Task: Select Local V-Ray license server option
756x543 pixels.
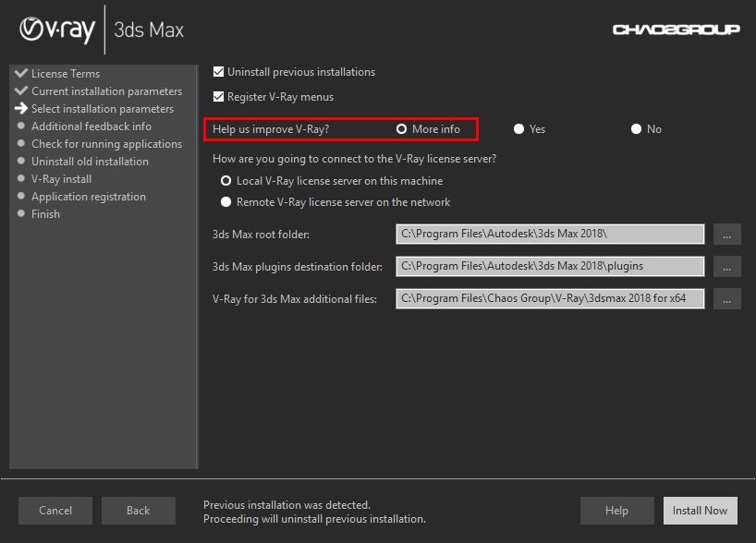Action: pos(226,181)
